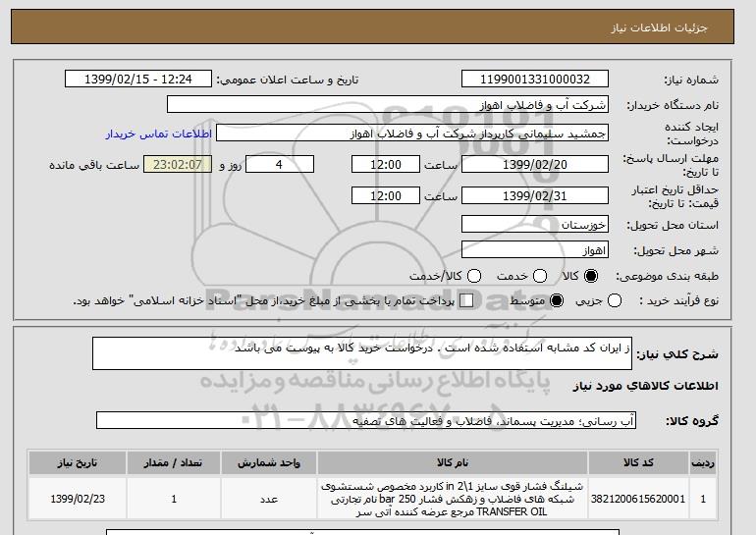Screen dimensions: 756x535
Task: Click the requester field جمشید سلیمانی
Action: 412,134
